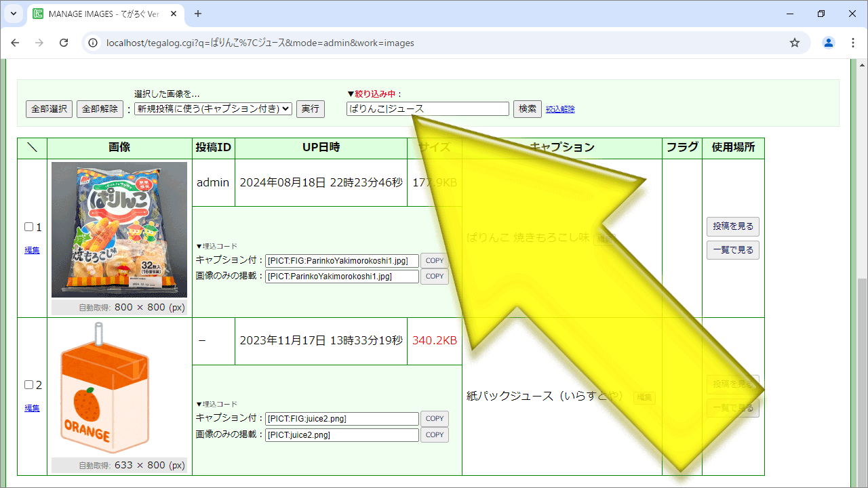Select image-only code field for ParinkoYakimorokoshi1.jpg

click(x=342, y=277)
